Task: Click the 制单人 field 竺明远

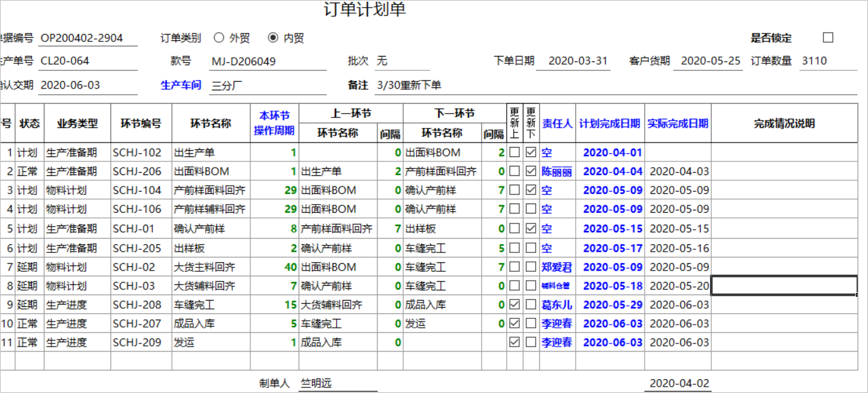Action: 338,383
